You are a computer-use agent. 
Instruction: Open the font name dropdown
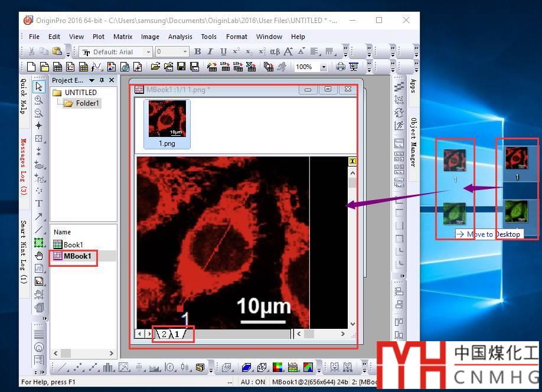pyautogui.click(x=148, y=52)
